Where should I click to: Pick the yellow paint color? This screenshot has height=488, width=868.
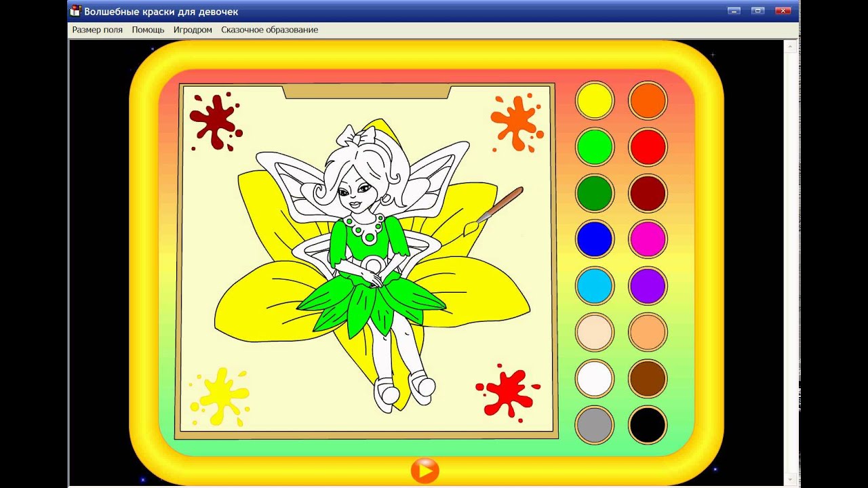(x=595, y=100)
